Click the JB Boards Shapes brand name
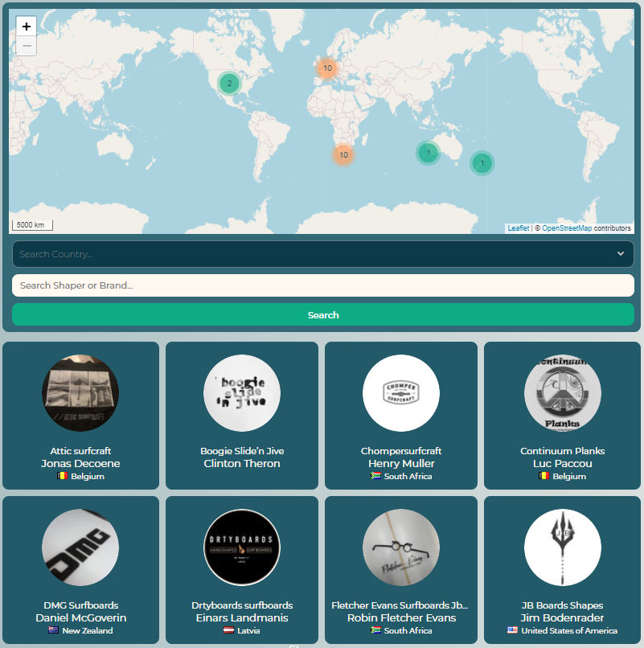 pyautogui.click(x=563, y=605)
